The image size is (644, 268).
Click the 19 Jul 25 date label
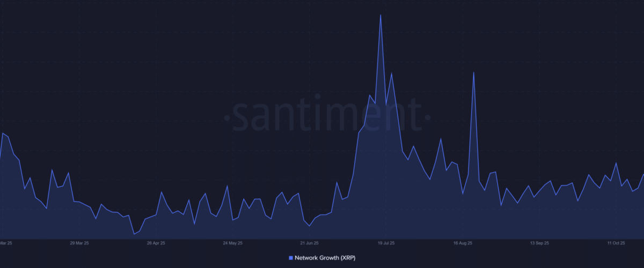coord(386,243)
